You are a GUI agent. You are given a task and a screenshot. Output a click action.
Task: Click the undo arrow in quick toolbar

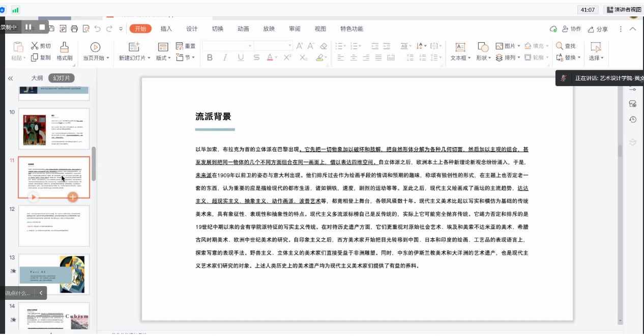pos(97,29)
